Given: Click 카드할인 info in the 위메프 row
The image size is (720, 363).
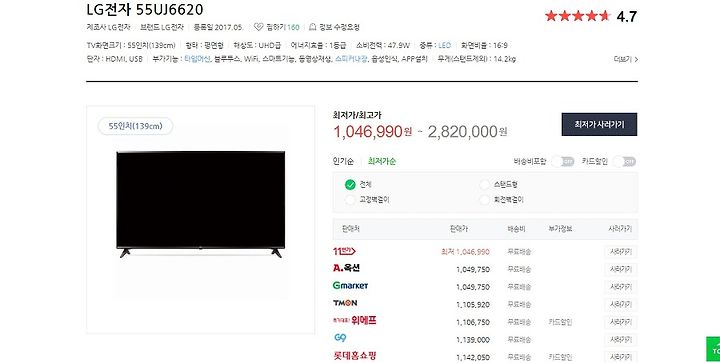Looking at the screenshot, I should click(x=560, y=322).
